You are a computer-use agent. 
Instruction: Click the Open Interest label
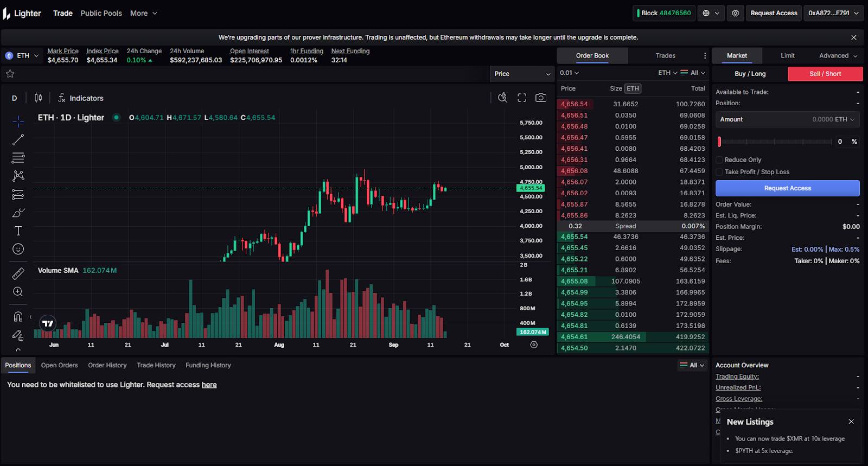[250, 51]
